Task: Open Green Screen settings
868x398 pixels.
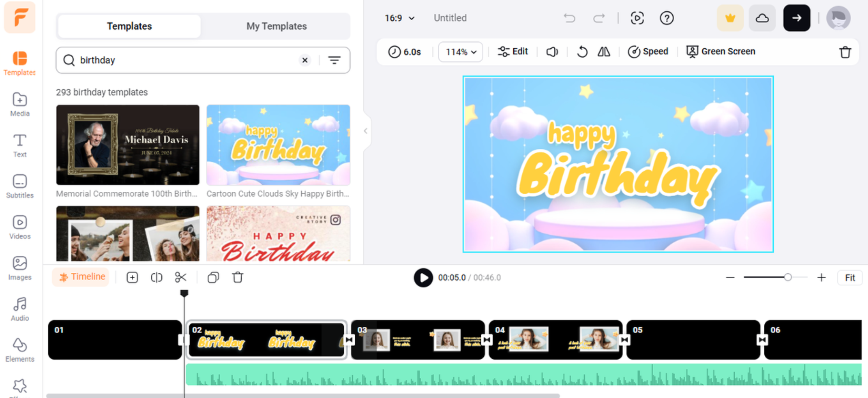Action: click(721, 51)
